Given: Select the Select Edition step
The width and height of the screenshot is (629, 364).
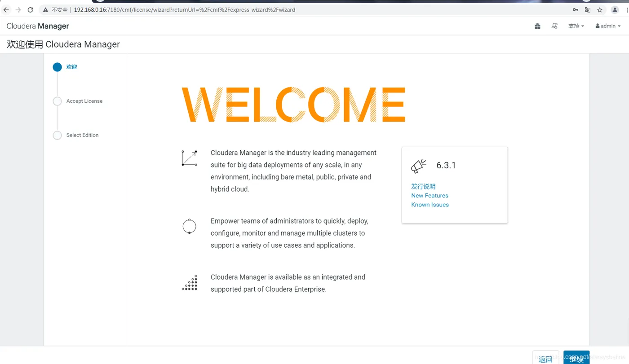Looking at the screenshot, I should tap(82, 135).
